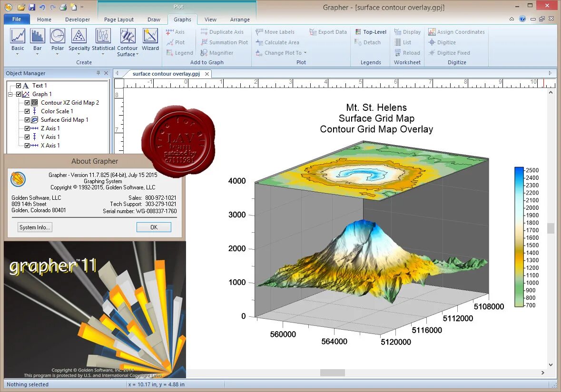Screen dimensions: 561x392
Task: Switch to the Home ribbon tab
Action: (44, 20)
